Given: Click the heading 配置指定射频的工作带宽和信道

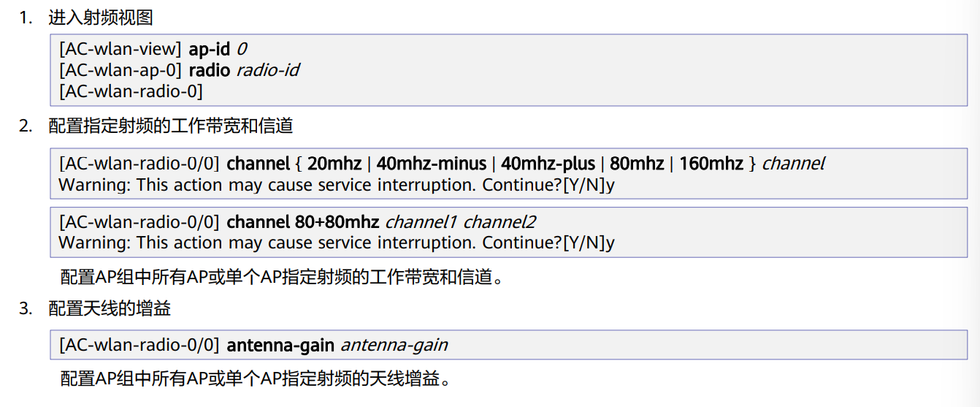Looking at the screenshot, I should [x=171, y=126].
